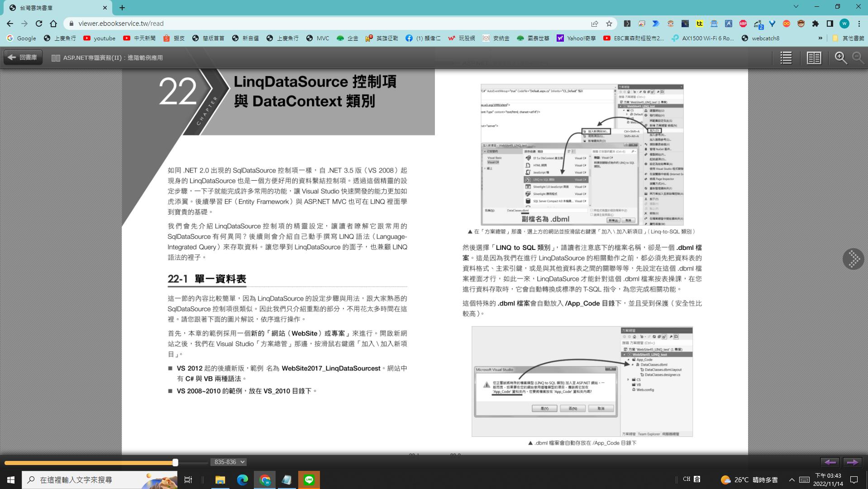Viewport: 868px width, 489px height.
Task: Share this page via the share icon
Action: (x=595, y=24)
